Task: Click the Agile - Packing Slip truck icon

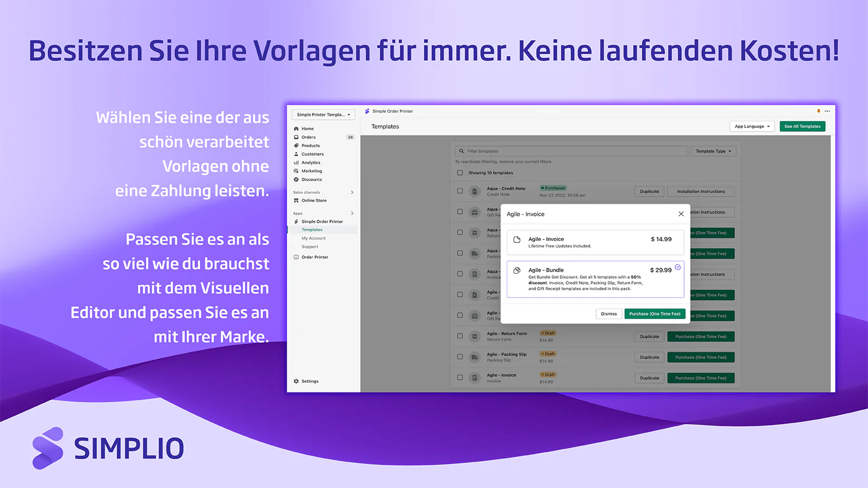Action: point(475,357)
